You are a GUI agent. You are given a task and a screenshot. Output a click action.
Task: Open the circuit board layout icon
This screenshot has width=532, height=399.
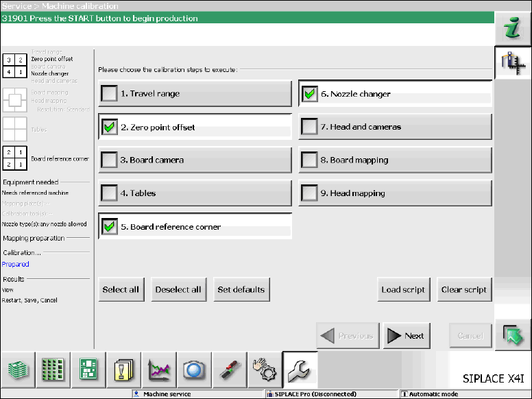(x=88, y=370)
